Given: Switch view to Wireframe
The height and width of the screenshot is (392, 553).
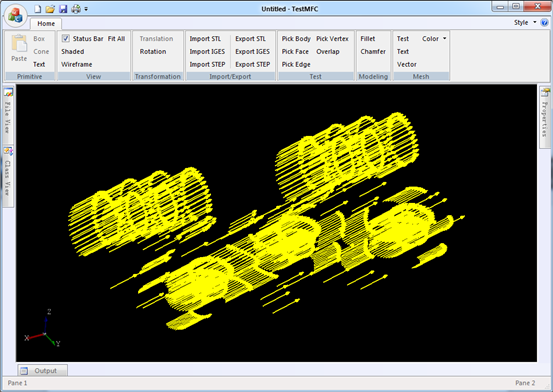Looking at the screenshot, I should pyautogui.click(x=77, y=64).
